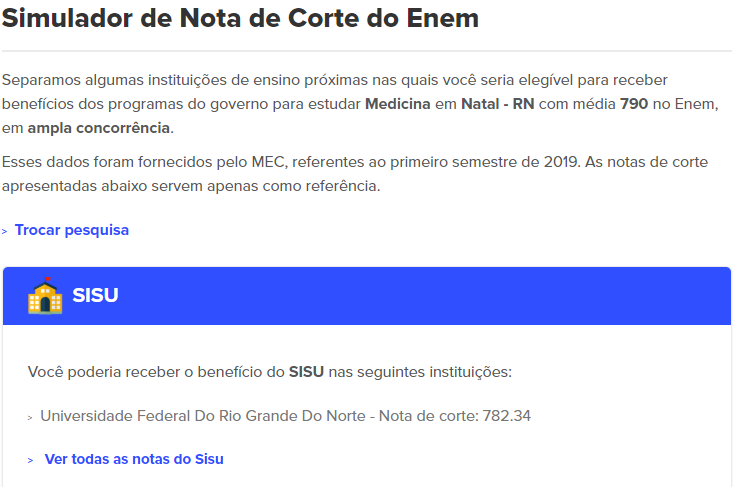Viewport: 735px width, 487px height.
Task: Click the school building icon beside SISU
Action: point(45,296)
